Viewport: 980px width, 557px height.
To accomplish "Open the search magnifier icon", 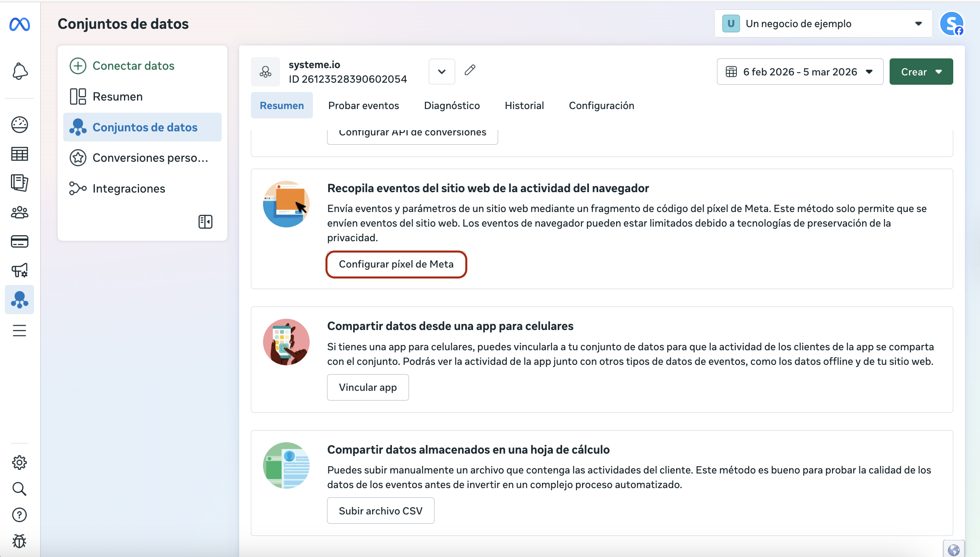I will (x=19, y=489).
